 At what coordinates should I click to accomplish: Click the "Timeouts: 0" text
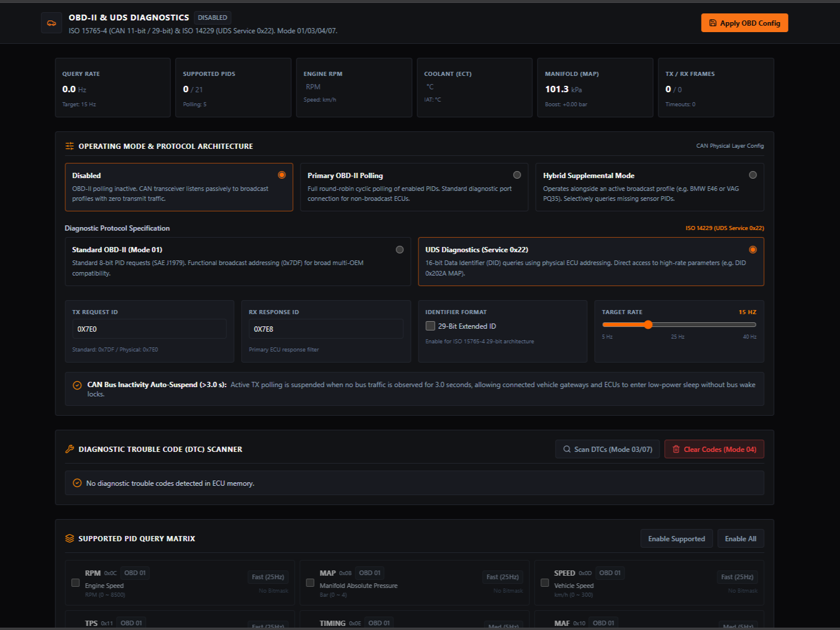(680, 105)
